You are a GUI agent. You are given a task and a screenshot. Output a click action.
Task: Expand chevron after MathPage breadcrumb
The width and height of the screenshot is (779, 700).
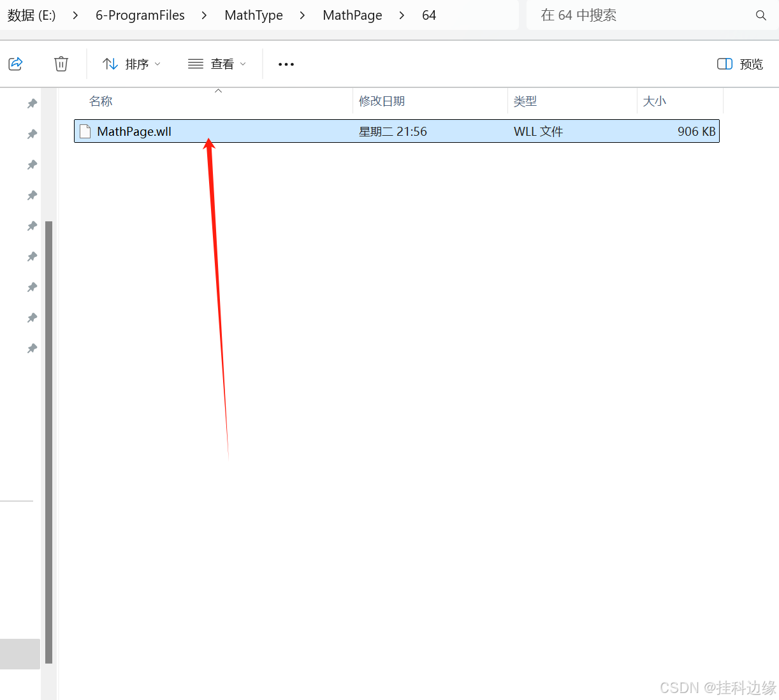pyautogui.click(x=402, y=15)
